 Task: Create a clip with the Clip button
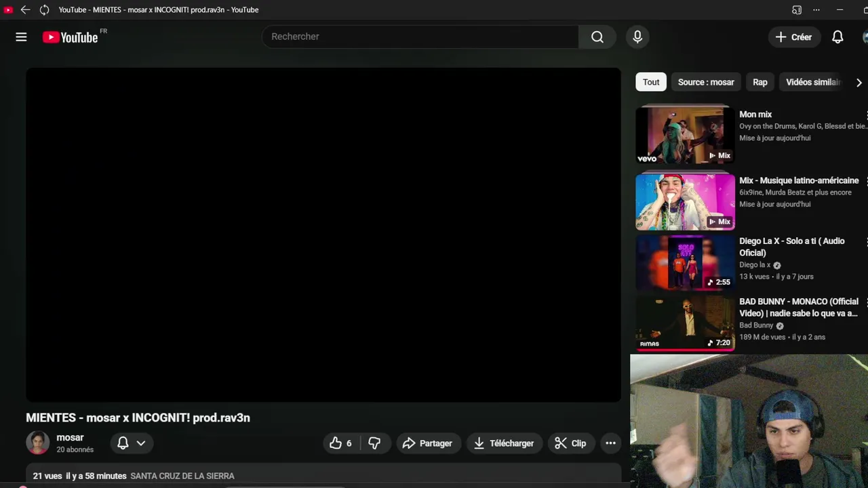[570, 443]
